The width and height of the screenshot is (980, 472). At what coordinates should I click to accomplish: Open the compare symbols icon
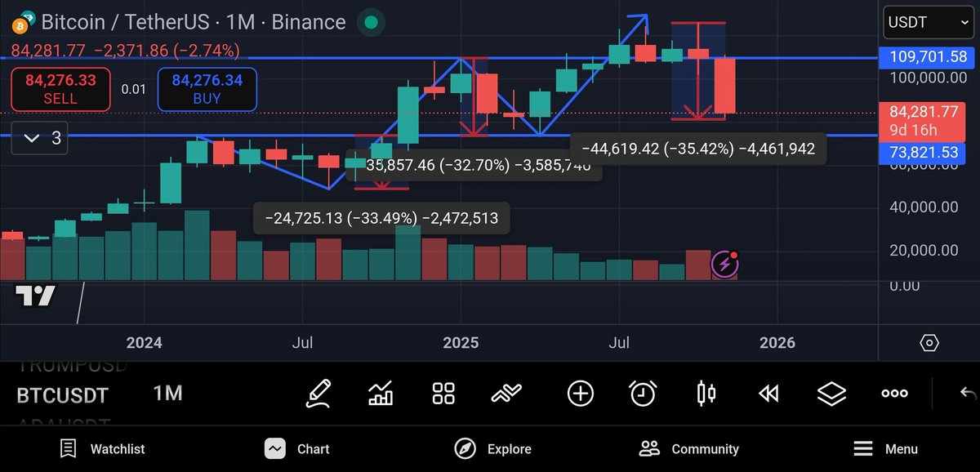click(506, 394)
